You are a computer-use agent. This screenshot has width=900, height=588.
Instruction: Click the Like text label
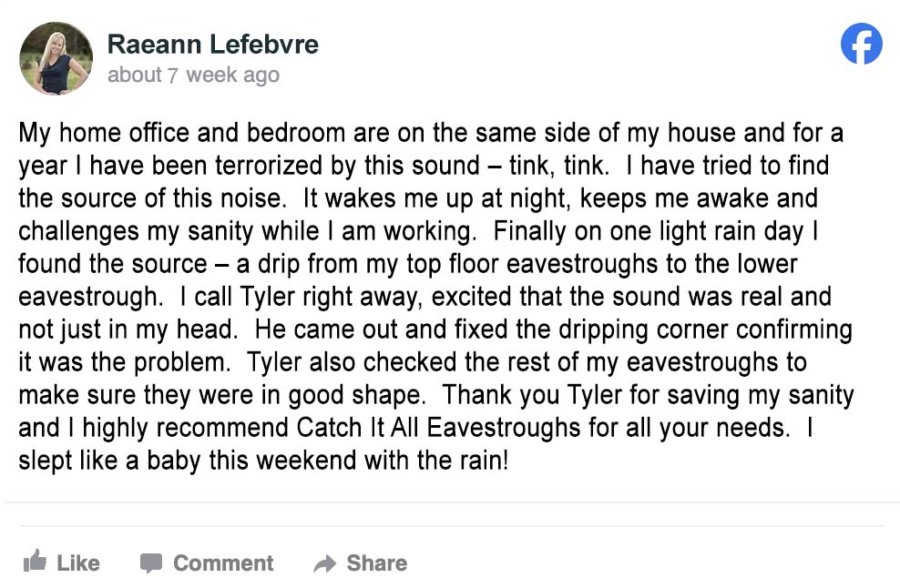pos(78,563)
